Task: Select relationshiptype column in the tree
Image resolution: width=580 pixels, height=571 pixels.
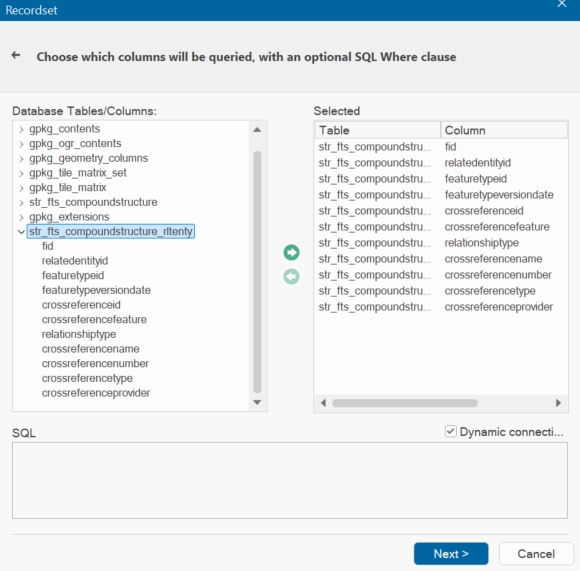Action: (79, 334)
